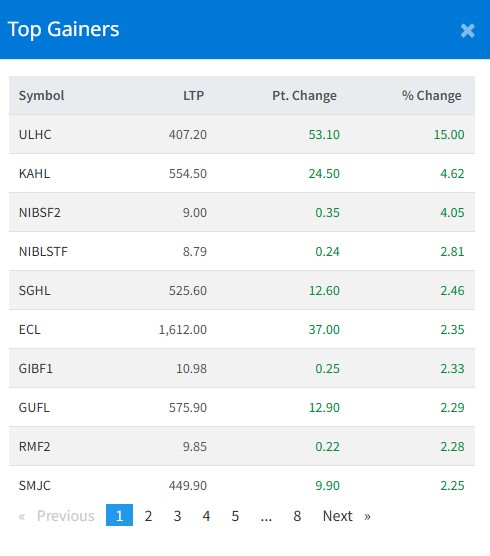
Task: Select the KAHL stock symbol
Action: [34, 174]
